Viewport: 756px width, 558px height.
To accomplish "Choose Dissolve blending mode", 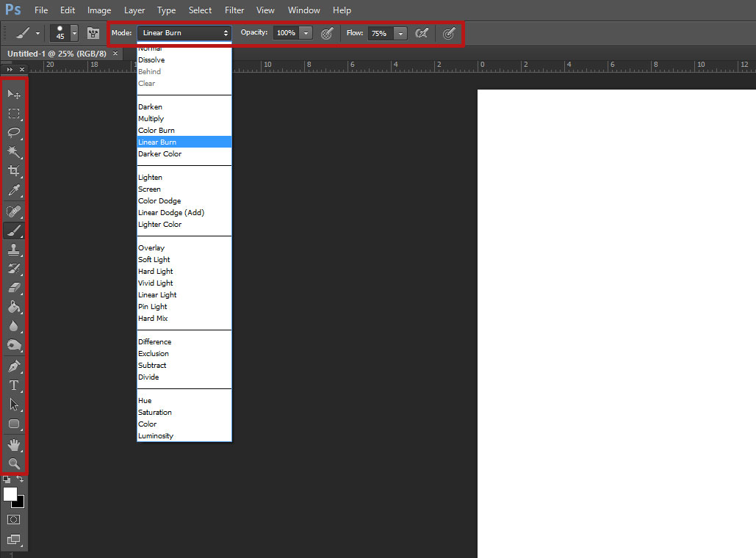I will [x=184, y=59].
